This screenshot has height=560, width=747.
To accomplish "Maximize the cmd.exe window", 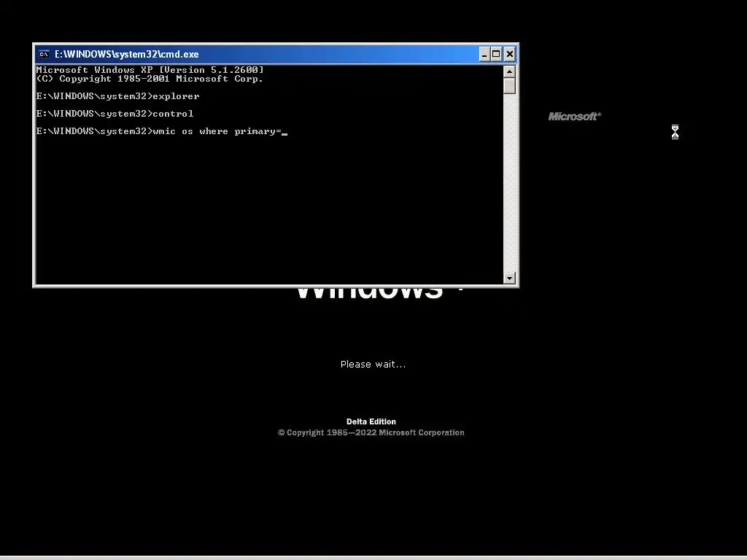I will click(496, 54).
